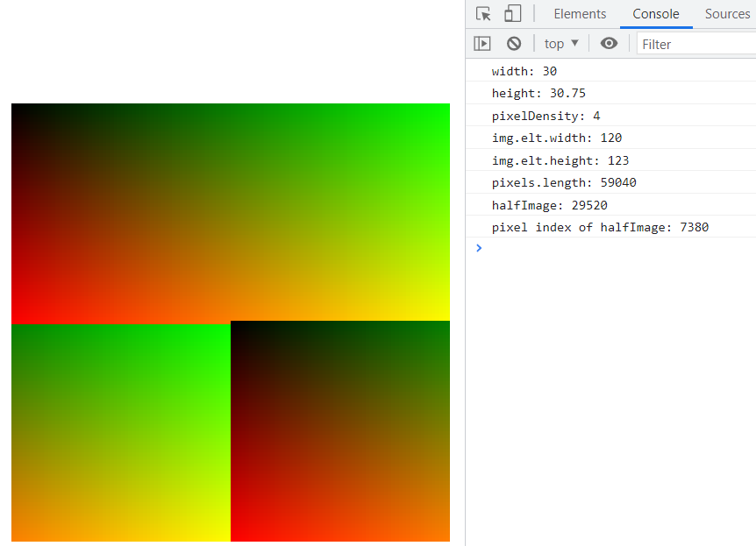The image size is (756, 546).
Task: Focus the console Filter field
Action: click(696, 45)
